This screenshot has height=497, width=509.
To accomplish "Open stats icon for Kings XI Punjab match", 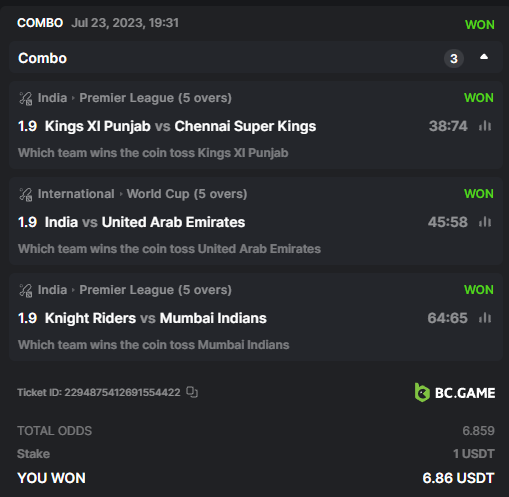I will pyautogui.click(x=485, y=126).
